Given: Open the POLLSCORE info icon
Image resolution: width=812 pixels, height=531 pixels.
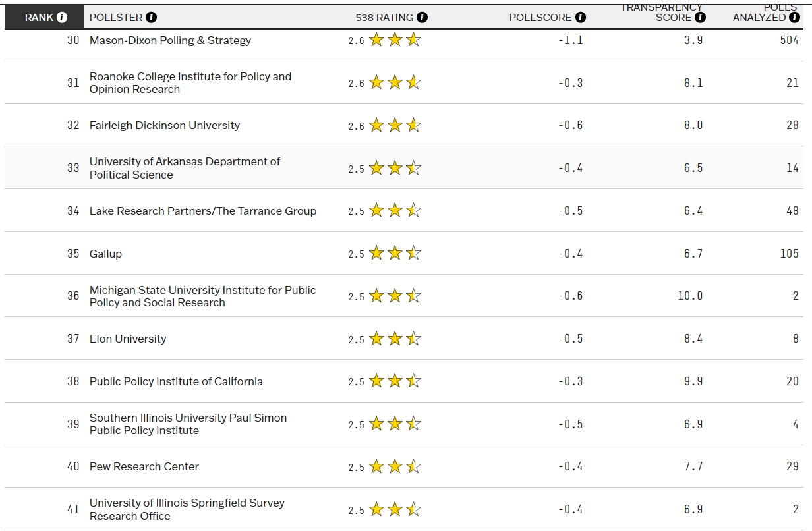Looking at the screenshot, I should 580,18.
